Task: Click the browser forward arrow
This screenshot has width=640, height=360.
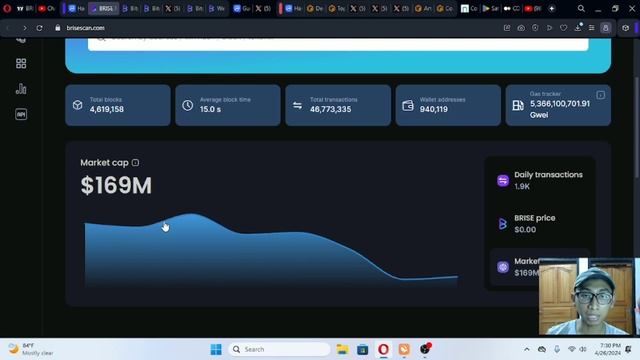Action: point(24,28)
